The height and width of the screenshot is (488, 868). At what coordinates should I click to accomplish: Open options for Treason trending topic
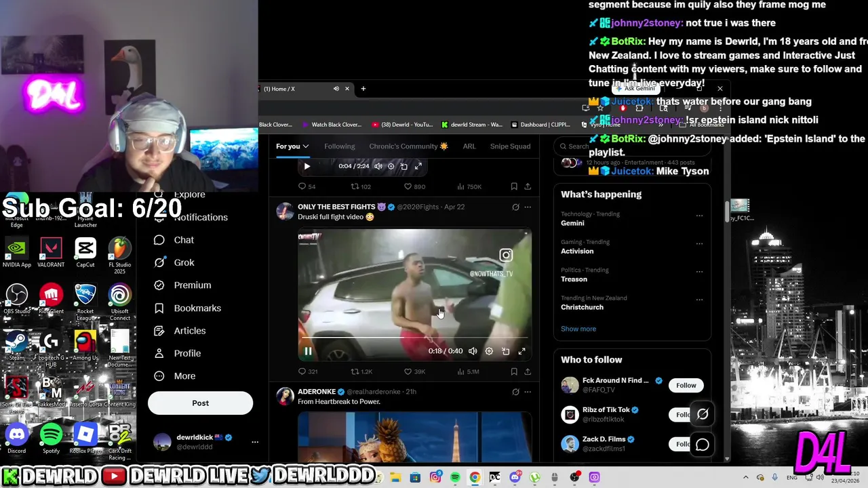[x=699, y=271]
